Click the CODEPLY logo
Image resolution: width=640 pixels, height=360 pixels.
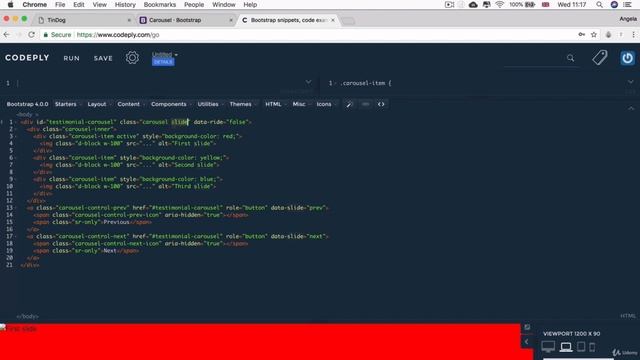coord(27,58)
